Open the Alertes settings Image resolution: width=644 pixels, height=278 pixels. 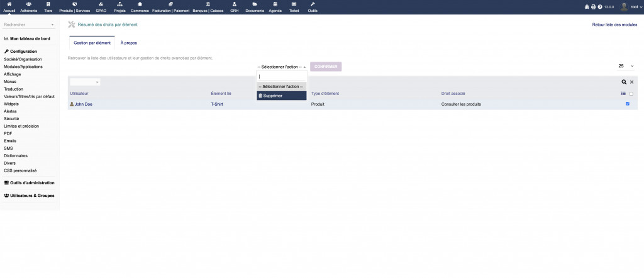[x=10, y=111]
